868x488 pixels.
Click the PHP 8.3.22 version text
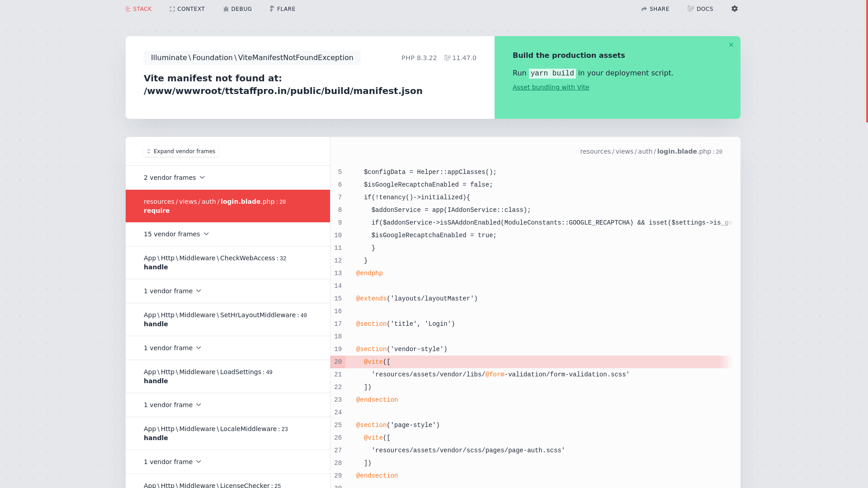(419, 58)
